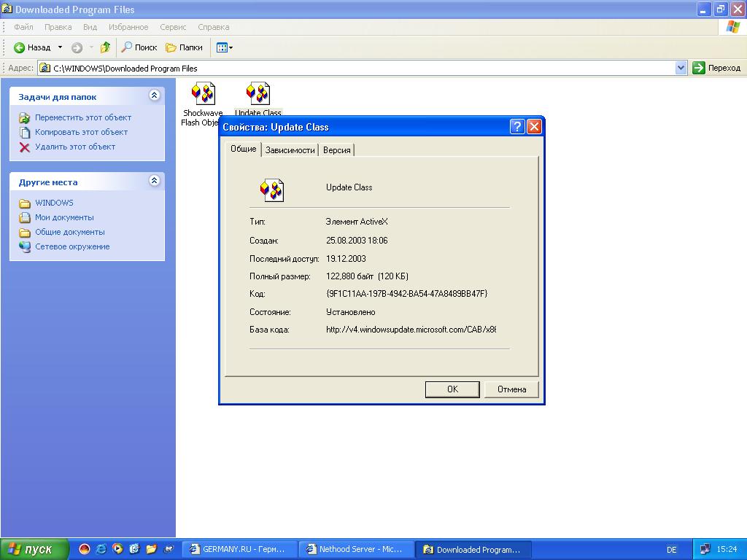Viewport: 747px width, 560px height.
Task: Click the Установлено status value
Action: 351,312
